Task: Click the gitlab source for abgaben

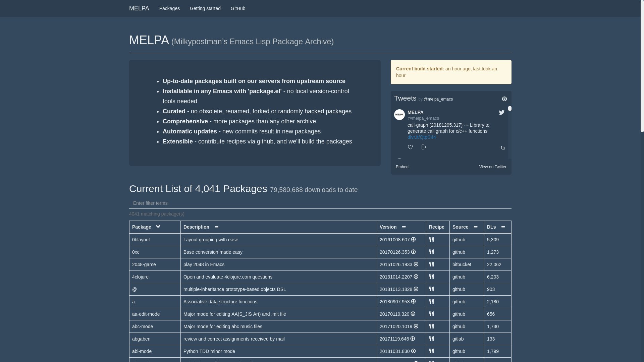Action: 458,339
